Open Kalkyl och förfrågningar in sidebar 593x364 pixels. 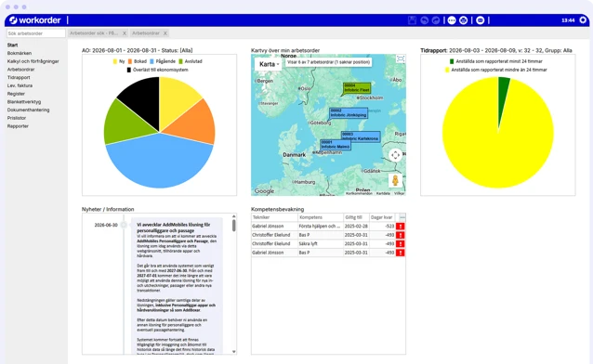[x=33, y=61]
